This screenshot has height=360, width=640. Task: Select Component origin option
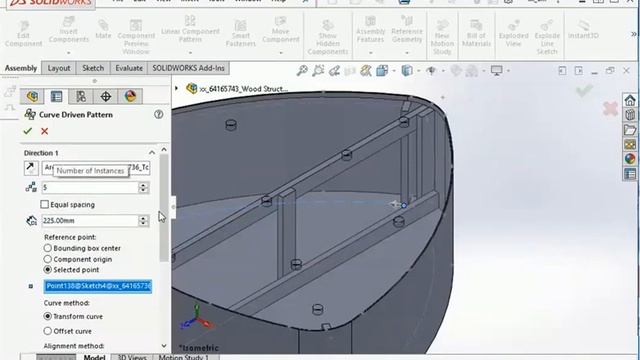pyautogui.click(x=47, y=259)
